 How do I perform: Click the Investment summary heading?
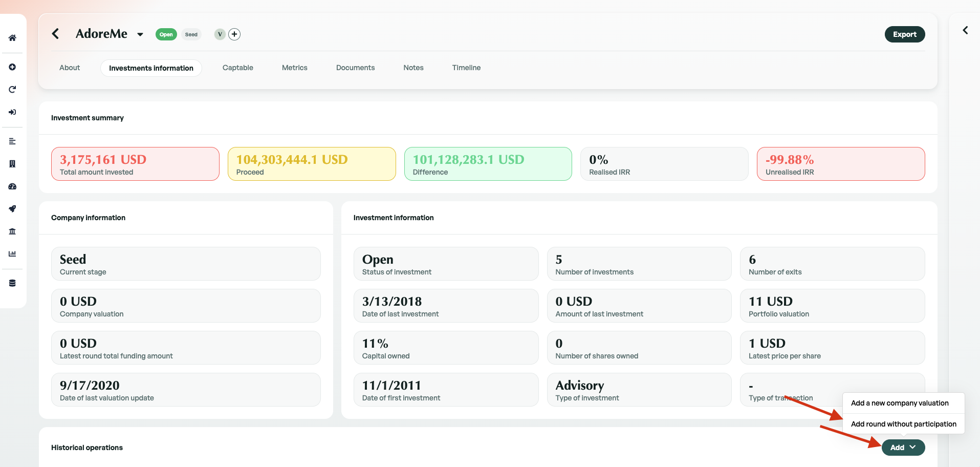[88, 118]
